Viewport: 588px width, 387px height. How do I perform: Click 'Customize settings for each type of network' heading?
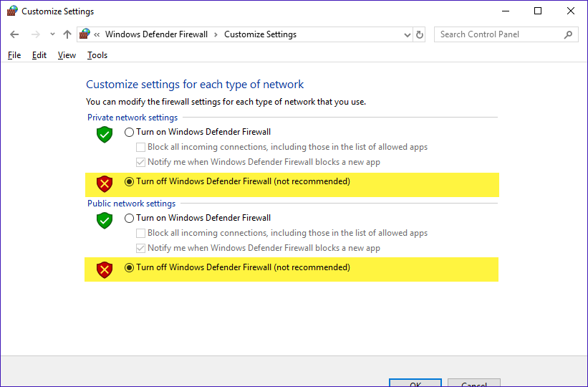point(195,85)
